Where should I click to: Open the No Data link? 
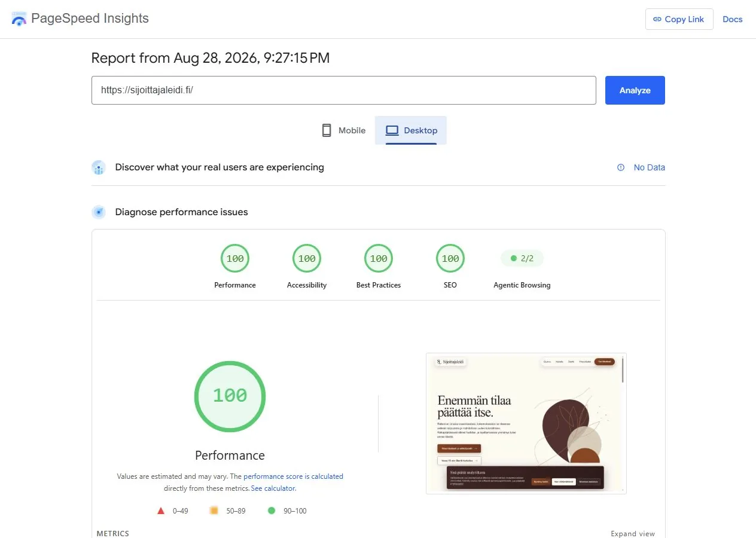click(650, 167)
